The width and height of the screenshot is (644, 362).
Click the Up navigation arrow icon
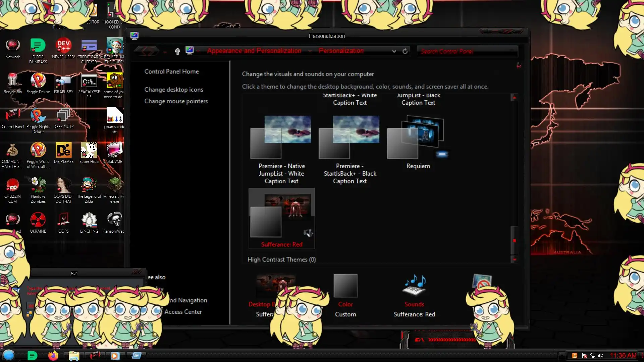coord(177,51)
